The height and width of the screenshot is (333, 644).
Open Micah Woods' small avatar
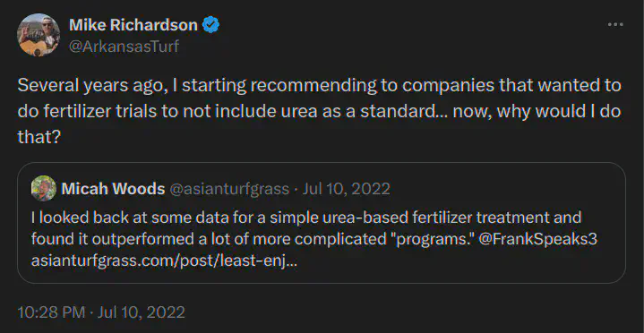(x=44, y=189)
